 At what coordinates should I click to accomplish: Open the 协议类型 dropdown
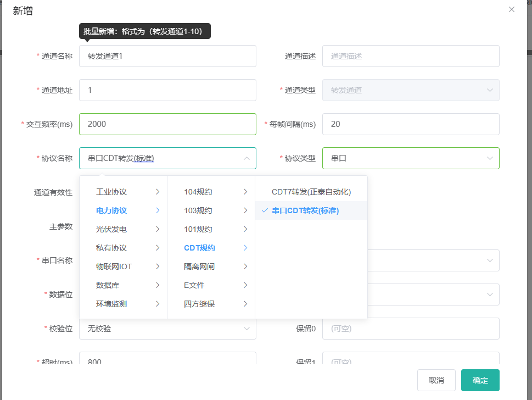[x=411, y=158]
